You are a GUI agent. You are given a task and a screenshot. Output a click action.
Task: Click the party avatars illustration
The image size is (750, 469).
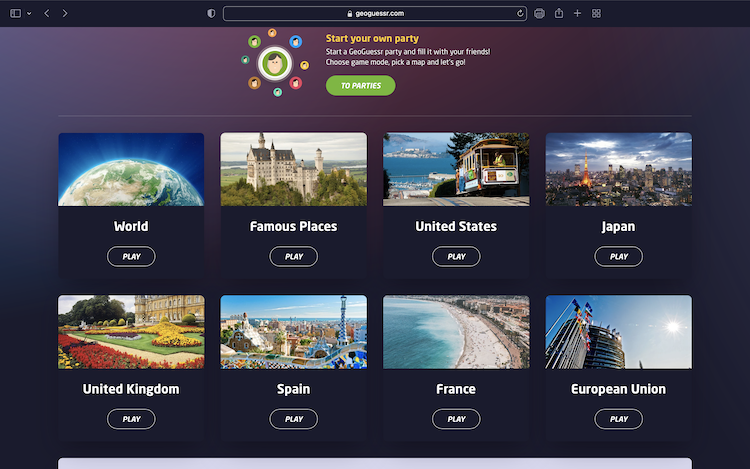[275, 63]
